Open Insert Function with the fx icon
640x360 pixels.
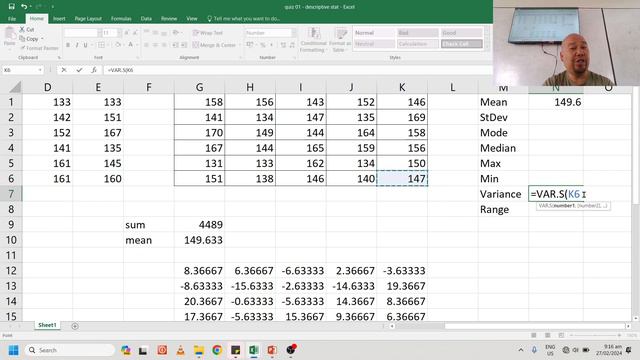click(94, 70)
